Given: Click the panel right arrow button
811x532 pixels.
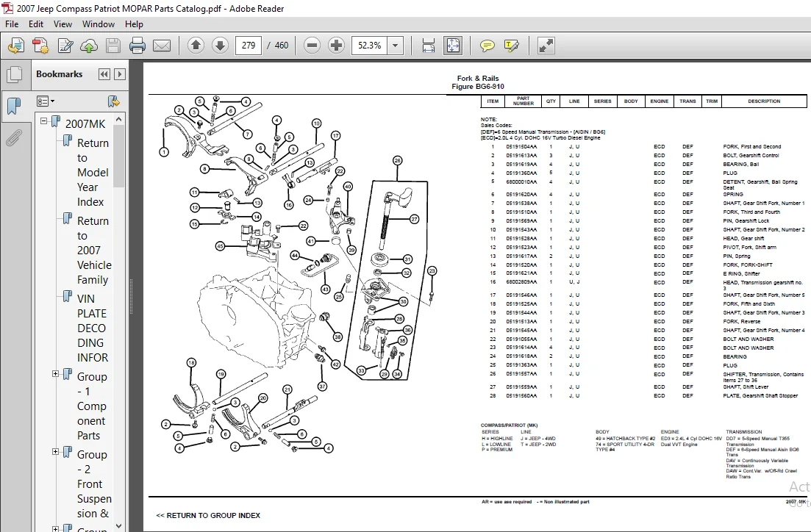Looking at the screenshot, I should tap(119, 74).
